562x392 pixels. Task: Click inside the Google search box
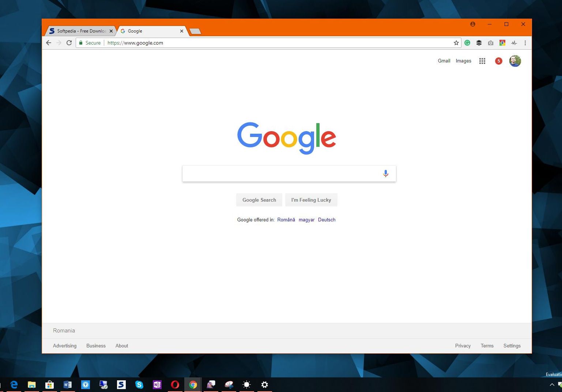click(282, 174)
